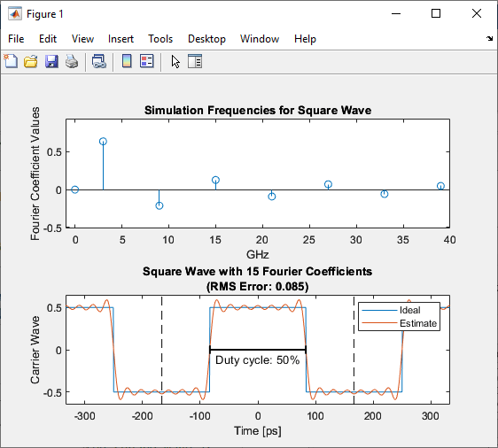
Task: Toggle the Edit Plot arrow tool
Action: pyautogui.click(x=175, y=61)
